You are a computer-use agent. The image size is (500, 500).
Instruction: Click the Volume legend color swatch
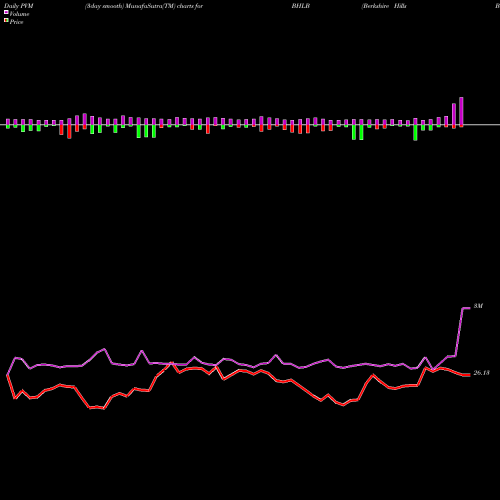point(6,12)
